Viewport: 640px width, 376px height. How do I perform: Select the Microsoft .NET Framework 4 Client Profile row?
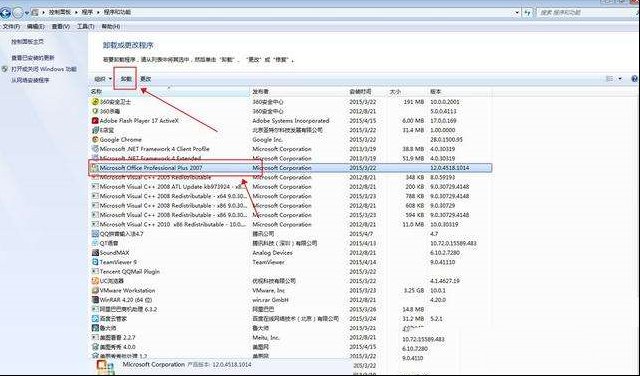291,149
